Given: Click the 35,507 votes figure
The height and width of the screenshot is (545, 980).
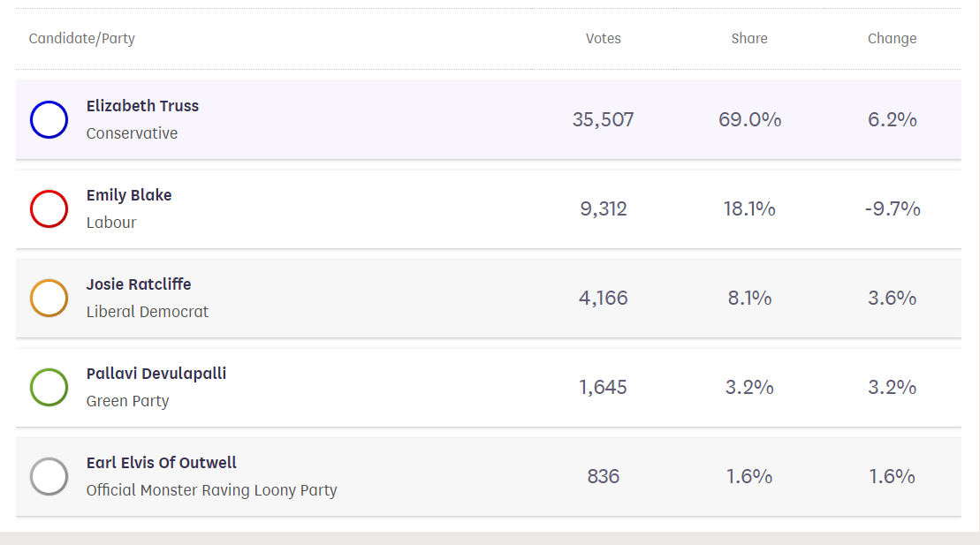Looking at the screenshot, I should [x=604, y=119].
